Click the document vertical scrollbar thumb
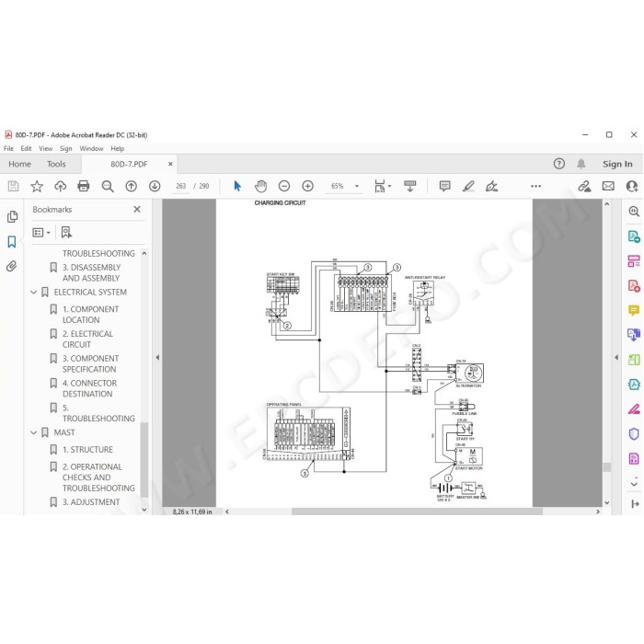Viewport: 644px width, 644px height. [x=606, y=467]
